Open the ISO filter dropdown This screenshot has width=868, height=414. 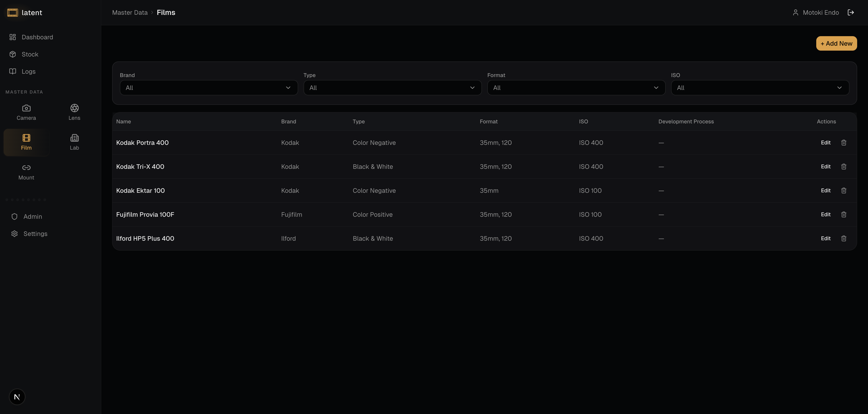point(759,88)
